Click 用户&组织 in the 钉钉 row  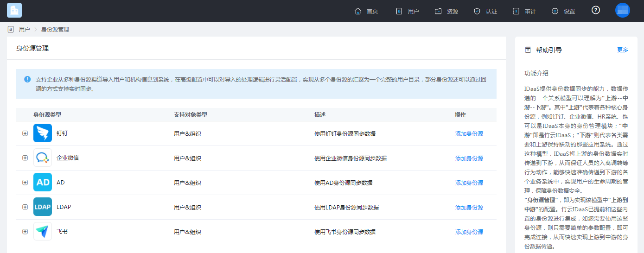pos(187,134)
